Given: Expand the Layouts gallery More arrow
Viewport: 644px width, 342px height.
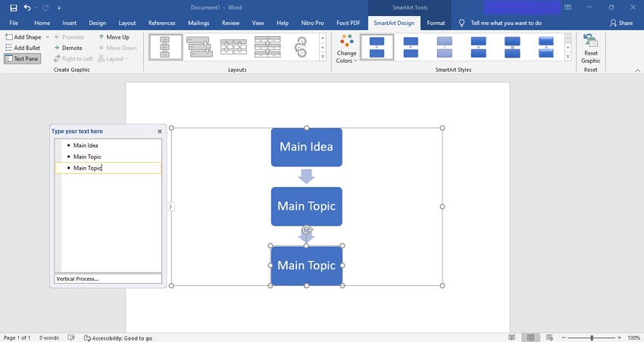Looking at the screenshot, I should [x=323, y=57].
